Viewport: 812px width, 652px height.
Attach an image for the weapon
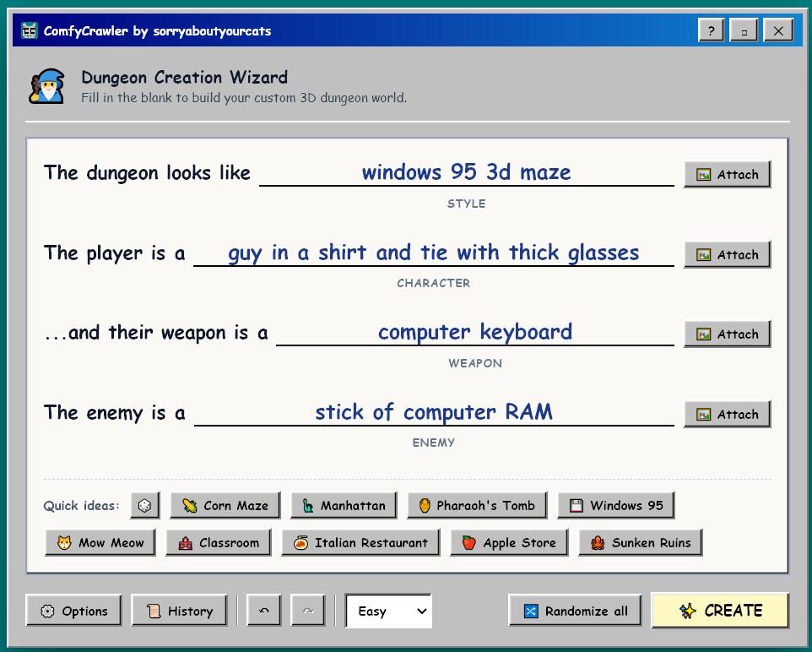coord(727,334)
